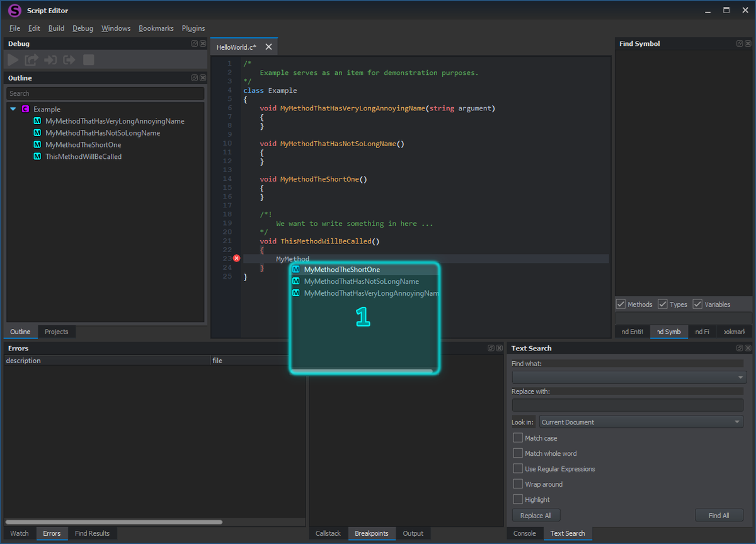Select the method icon beside ThisMethodWillBeCalled

tap(37, 156)
